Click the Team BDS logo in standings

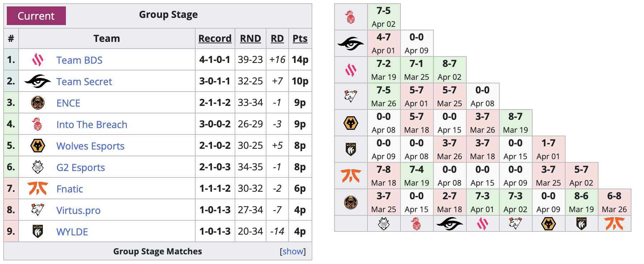click(38, 60)
